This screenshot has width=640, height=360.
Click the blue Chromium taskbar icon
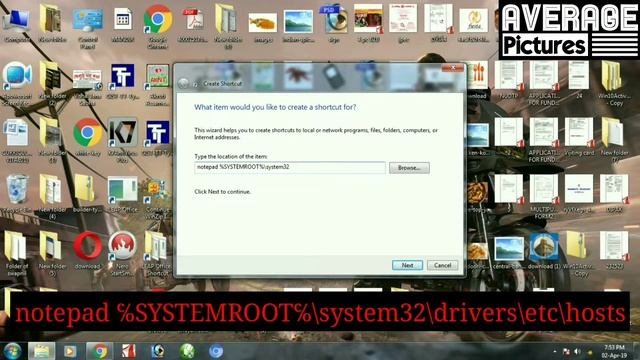216,351
